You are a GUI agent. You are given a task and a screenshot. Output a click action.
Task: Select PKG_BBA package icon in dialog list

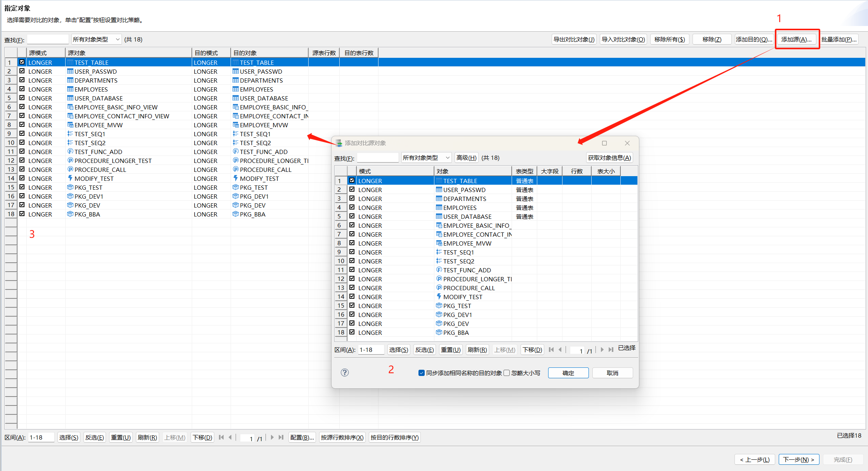439,332
